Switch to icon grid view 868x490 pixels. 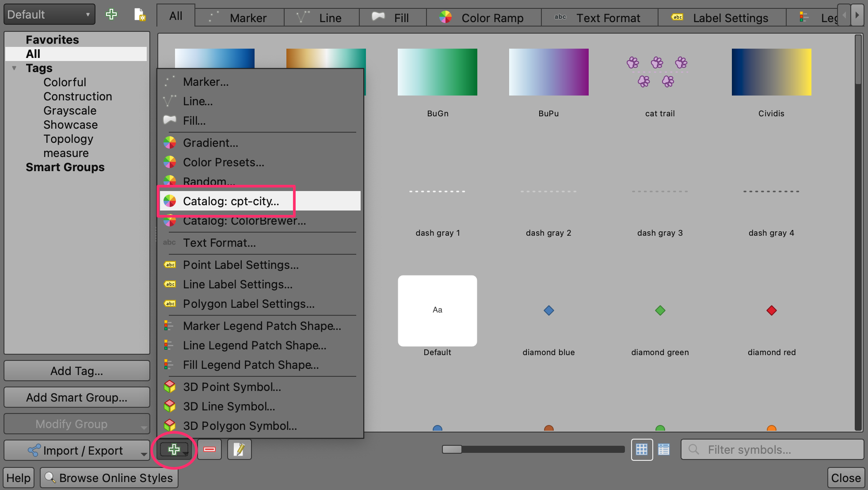pos(642,449)
